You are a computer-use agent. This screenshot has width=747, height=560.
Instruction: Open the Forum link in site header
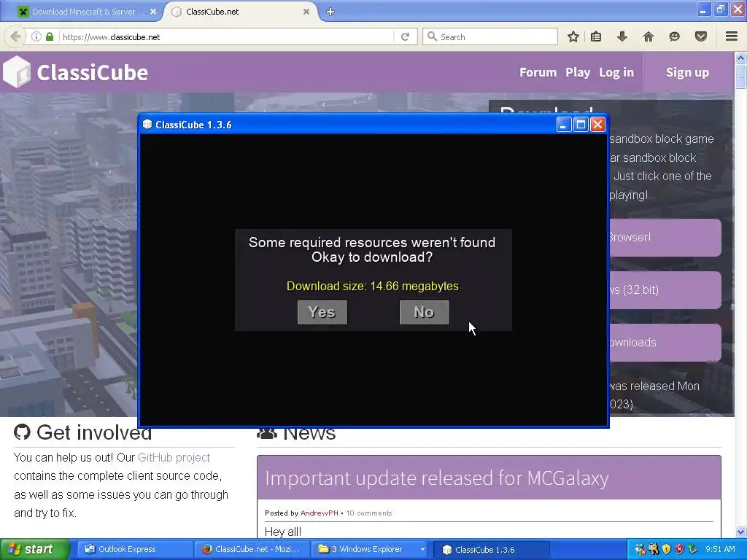click(x=538, y=72)
